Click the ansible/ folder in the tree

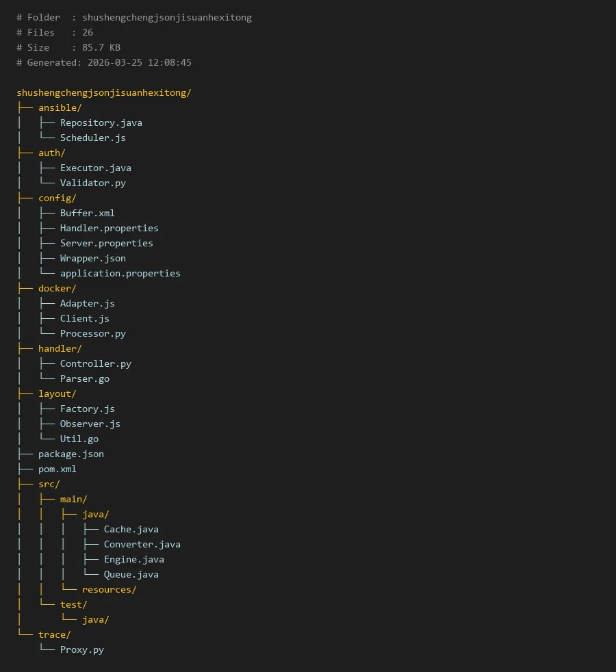pyautogui.click(x=60, y=107)
